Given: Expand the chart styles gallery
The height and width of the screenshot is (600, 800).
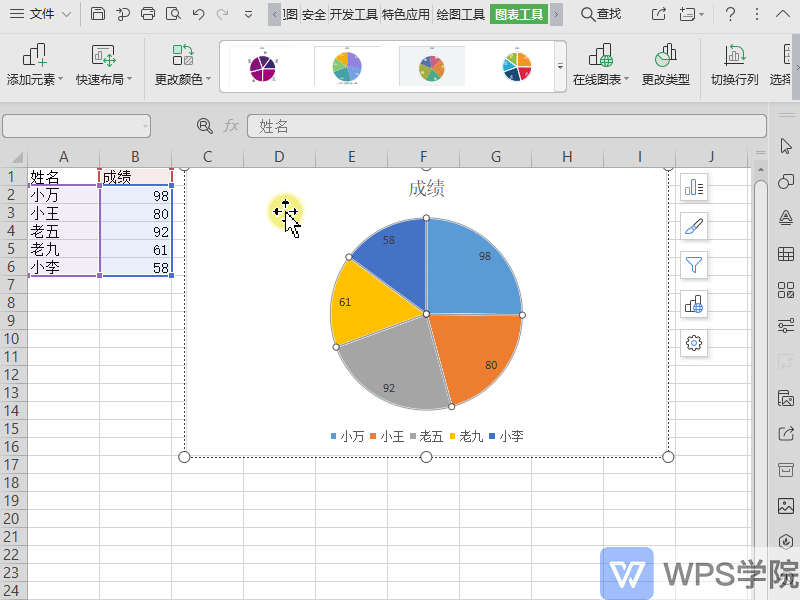Looking at the screenshot, I should [560, 67].
